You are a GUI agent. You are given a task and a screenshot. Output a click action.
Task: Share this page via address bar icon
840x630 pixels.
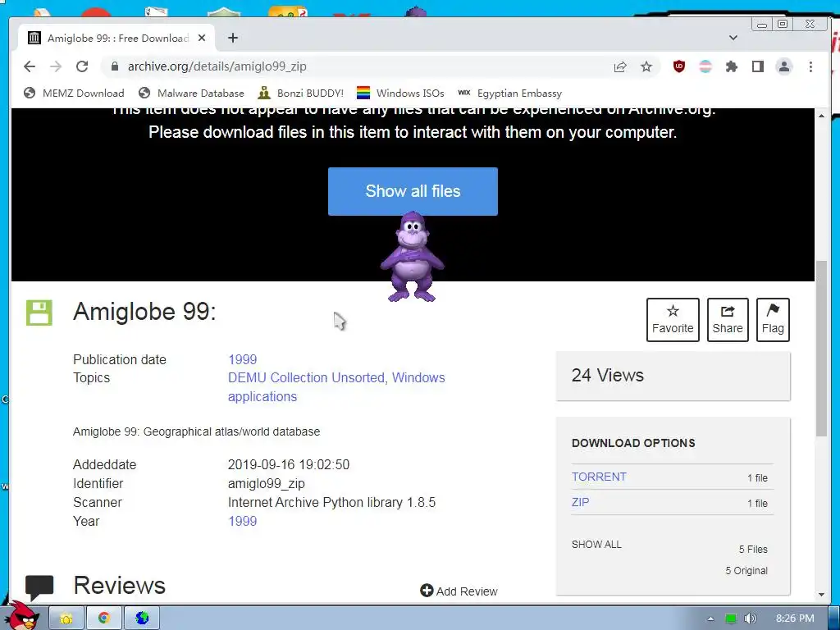click(x=620, y=66)
